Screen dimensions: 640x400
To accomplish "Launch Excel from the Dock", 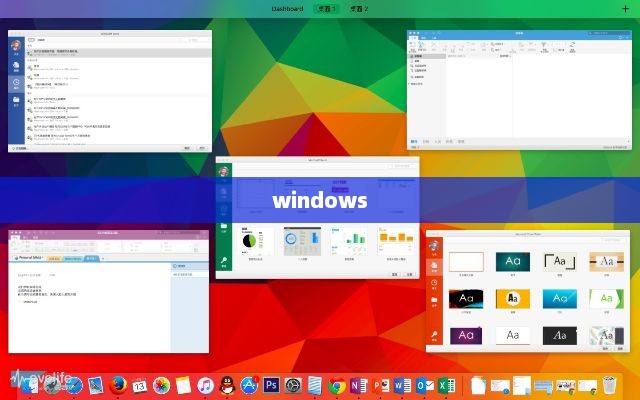I will pyautogui.click(x=447, y=385).
